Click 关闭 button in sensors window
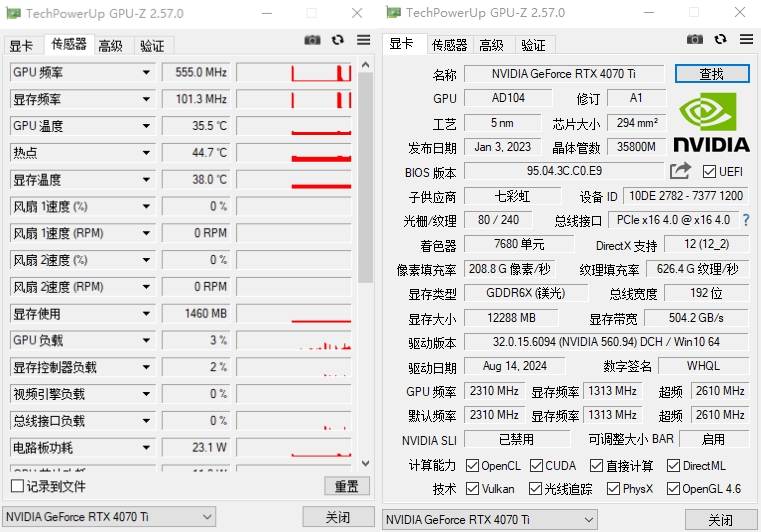 pyautogui.click(x=338, y=517)
